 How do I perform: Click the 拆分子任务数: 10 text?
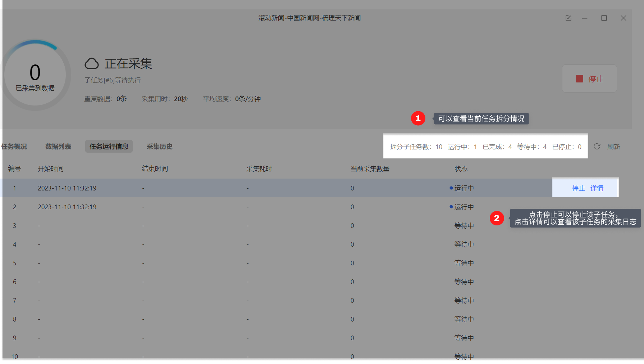(416, 147)
